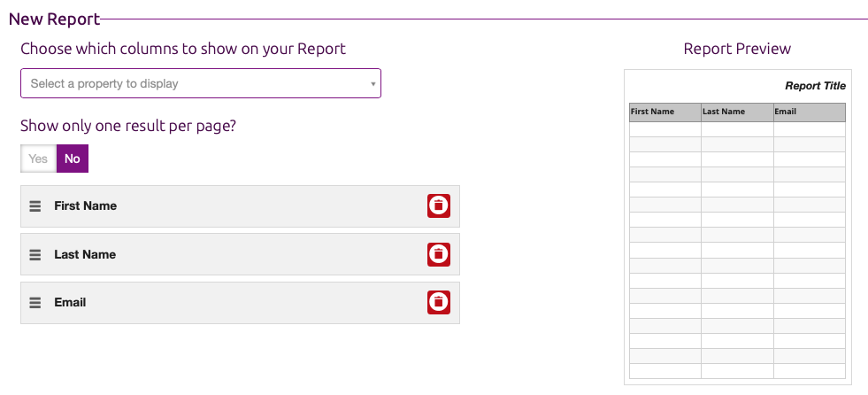
Task: Click the Last Name drag handle
Action: (35, 254)
